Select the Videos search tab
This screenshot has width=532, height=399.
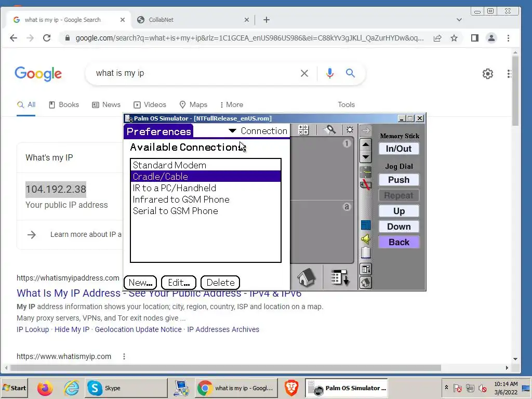(x=150, y=105)
